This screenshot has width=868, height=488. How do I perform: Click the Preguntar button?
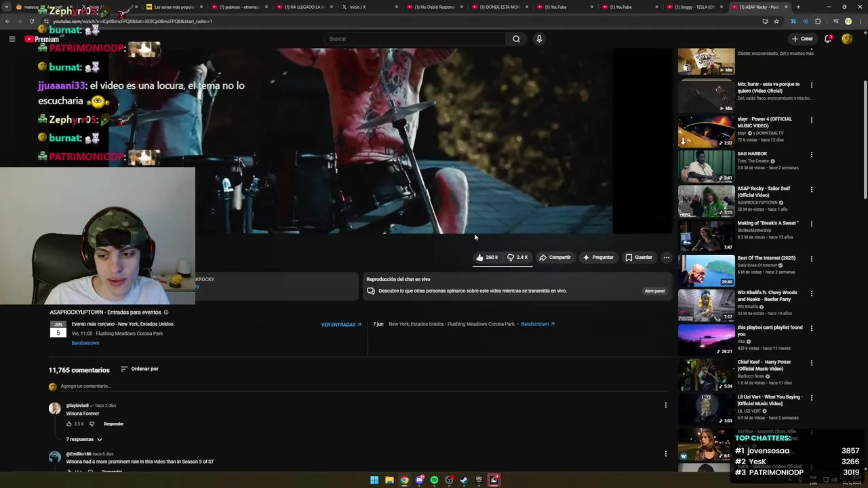(598, 258)
